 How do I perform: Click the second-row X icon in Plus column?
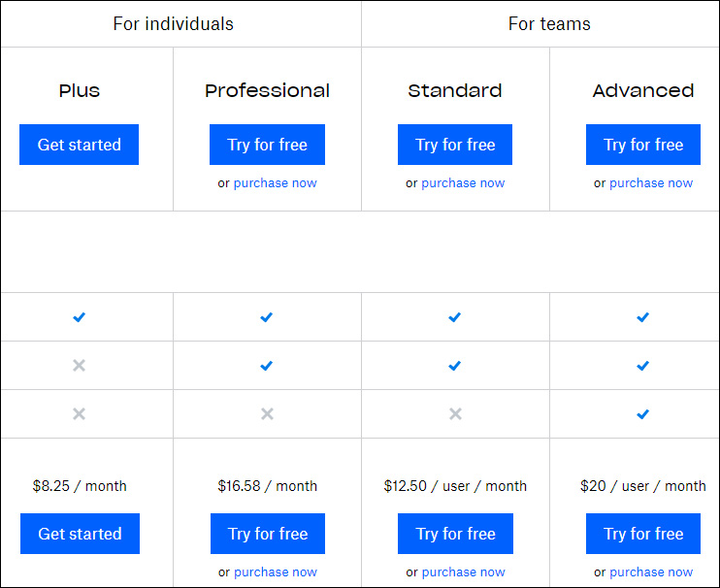pyautogui.click(x=79, y=366)
